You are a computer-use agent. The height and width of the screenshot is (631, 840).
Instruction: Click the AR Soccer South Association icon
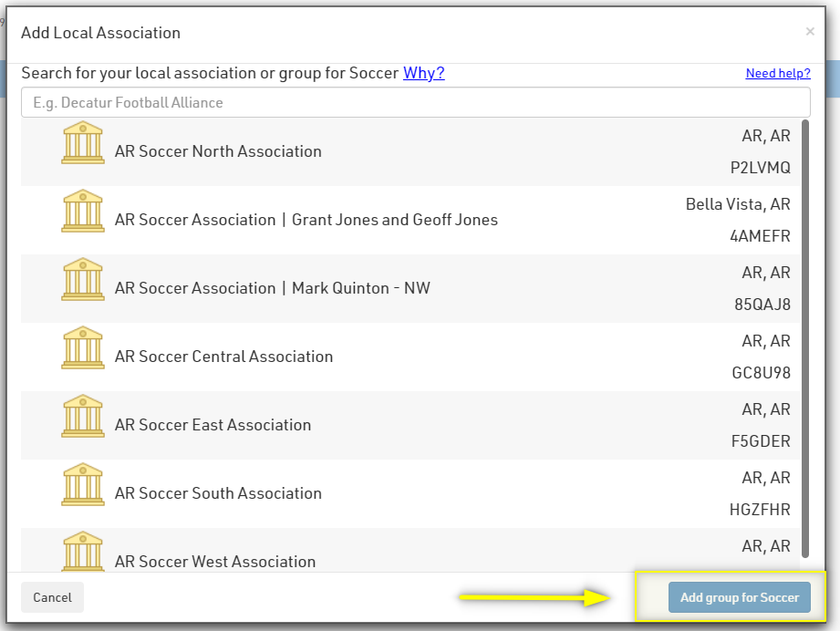click(x=82, y=485)
